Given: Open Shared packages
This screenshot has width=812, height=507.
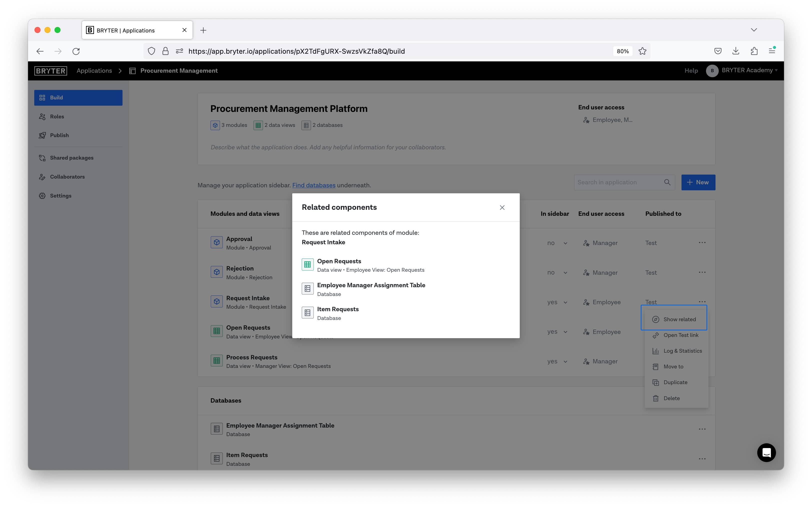Looking at the screenshot, I should coord(71,158).
